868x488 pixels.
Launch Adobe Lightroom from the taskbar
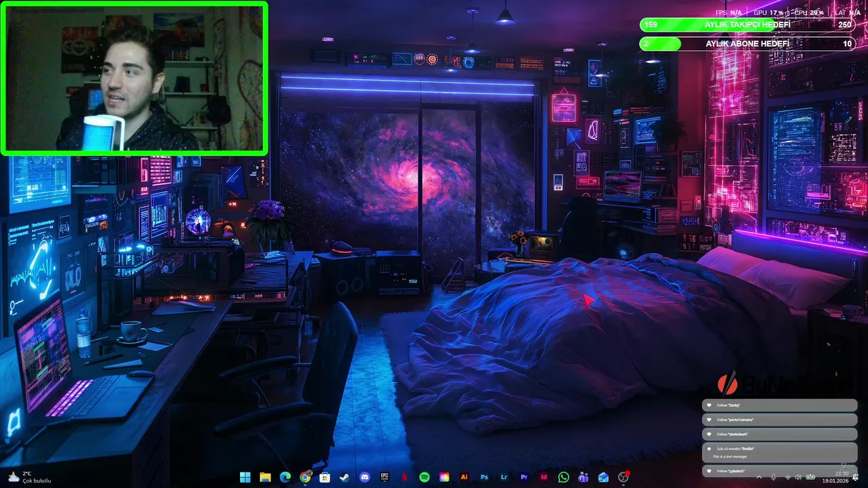pos(504,477)
